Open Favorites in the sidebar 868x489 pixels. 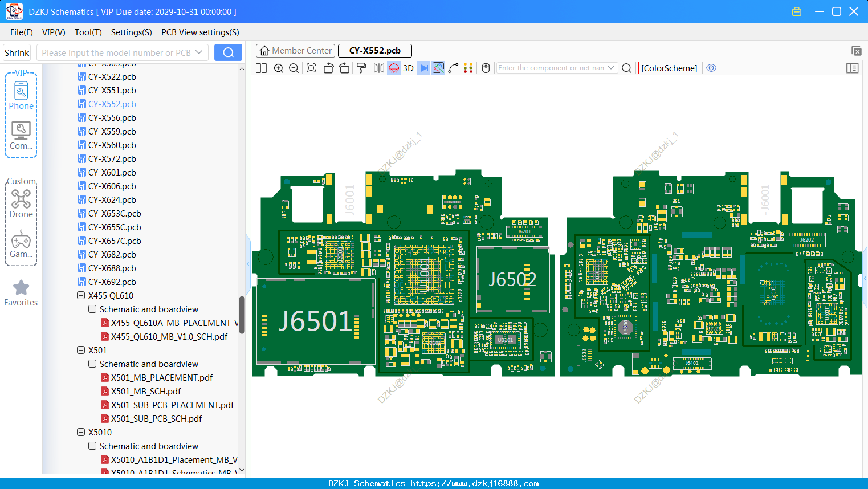21,293
